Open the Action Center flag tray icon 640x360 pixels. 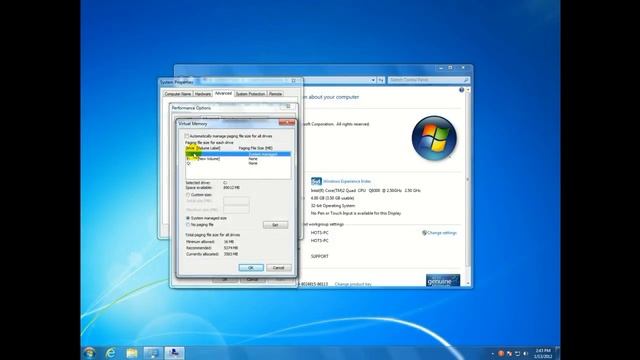point(509,353)
